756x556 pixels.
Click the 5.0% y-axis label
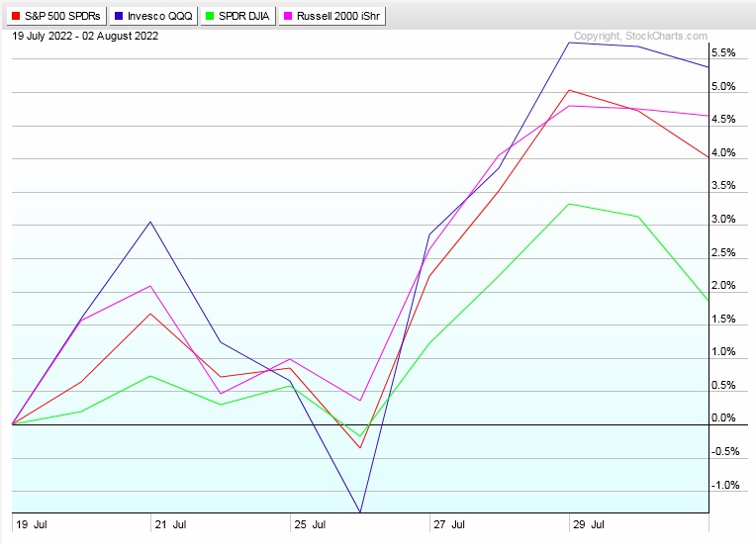pos(723,86)
